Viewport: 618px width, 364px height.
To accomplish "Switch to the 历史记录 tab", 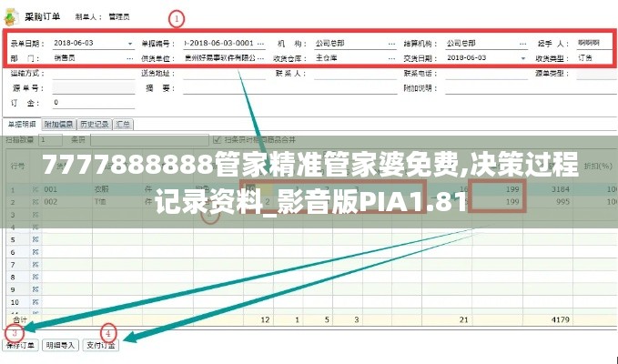I will (x=95, y=125).
